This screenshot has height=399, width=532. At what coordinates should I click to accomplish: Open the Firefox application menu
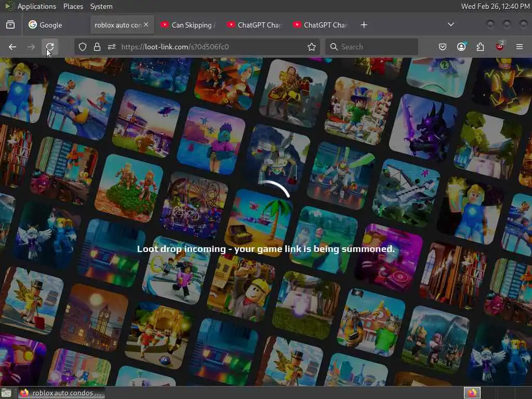[520, 47]
